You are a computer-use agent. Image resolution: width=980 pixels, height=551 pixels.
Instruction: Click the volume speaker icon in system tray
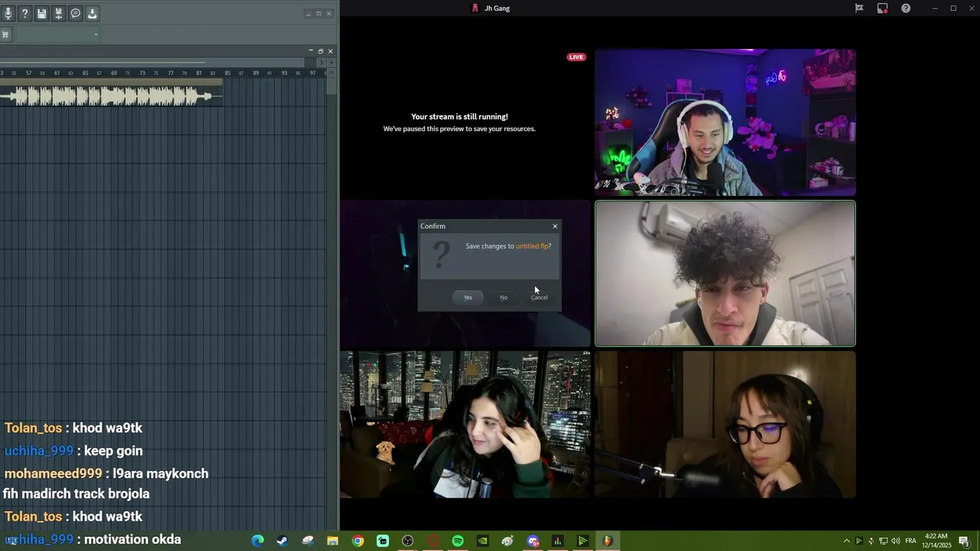895,541
